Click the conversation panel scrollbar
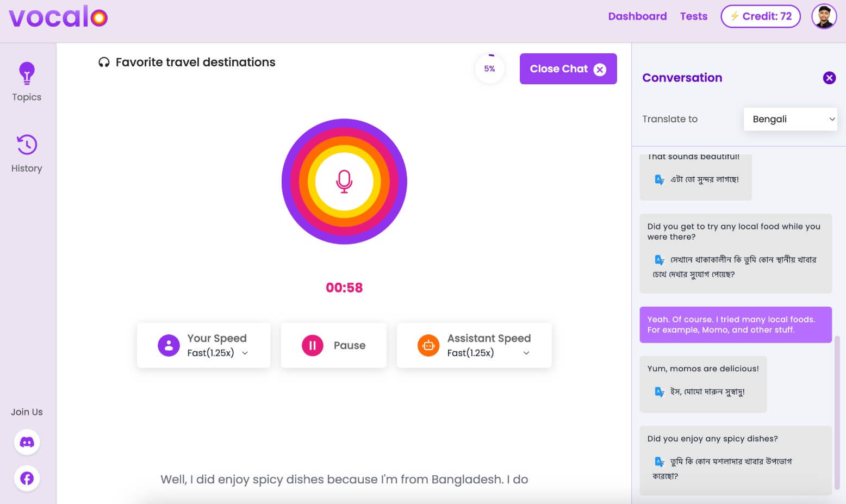Screen dimensions: 846x504 (837, 413)
